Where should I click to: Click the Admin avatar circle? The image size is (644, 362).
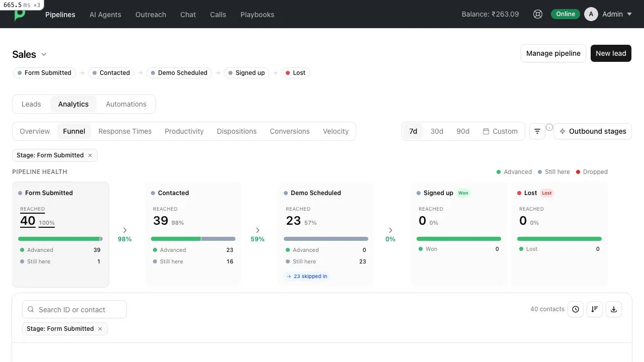point(591,14)
